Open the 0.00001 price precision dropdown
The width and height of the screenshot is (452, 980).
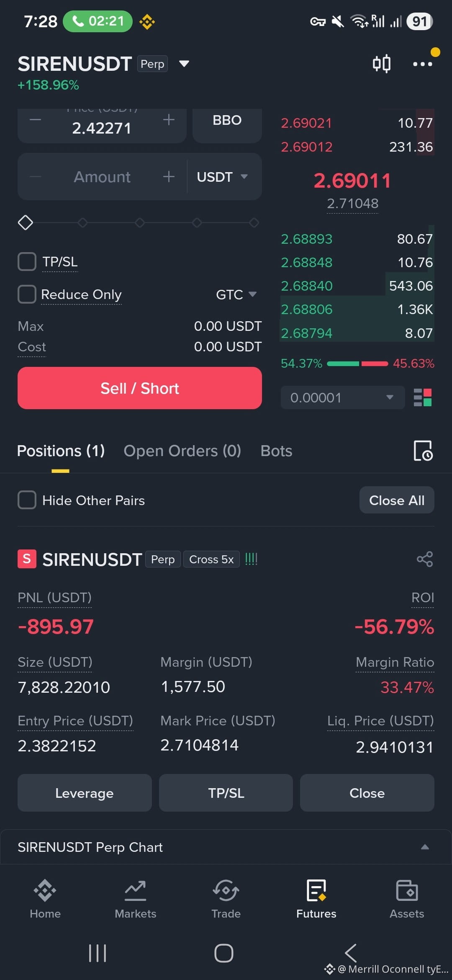click(343, 397)
